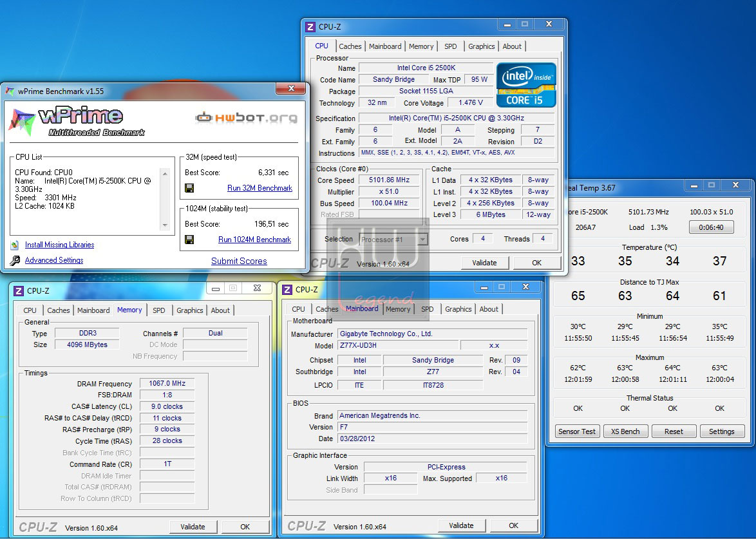Click the CPU List scrollbar up arrow in wPrime
This screenshot has height=539, width=756.
pyautogui.click(x=165, y=174)
